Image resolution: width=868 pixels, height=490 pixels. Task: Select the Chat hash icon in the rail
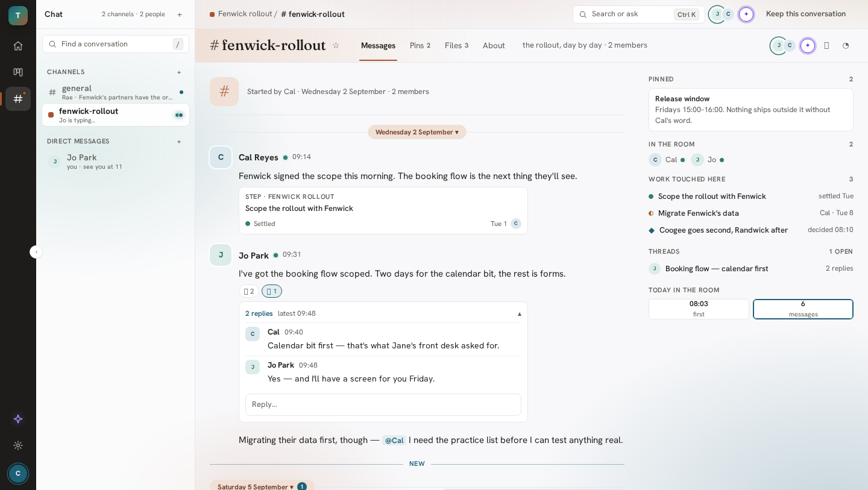18,99
